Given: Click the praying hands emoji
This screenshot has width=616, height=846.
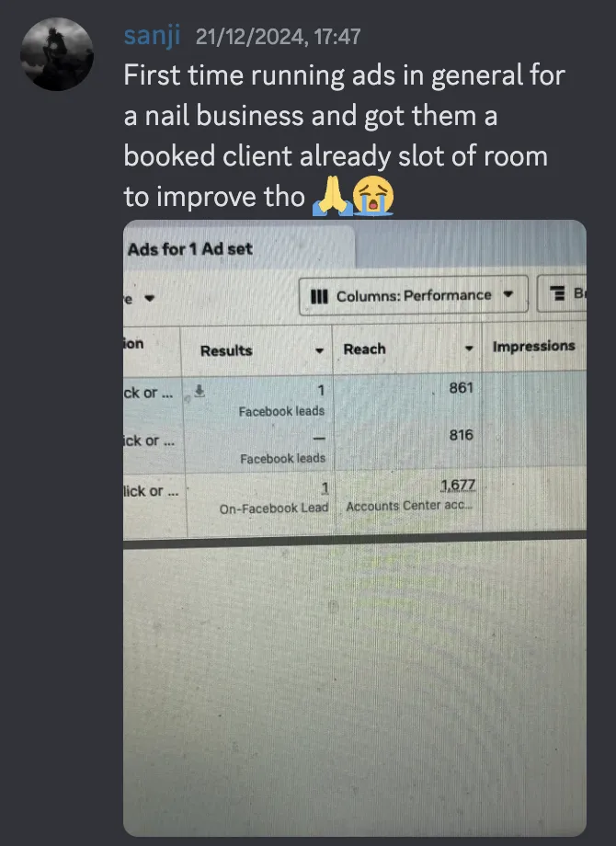Looking at the screenshot, I should [332, 196].
